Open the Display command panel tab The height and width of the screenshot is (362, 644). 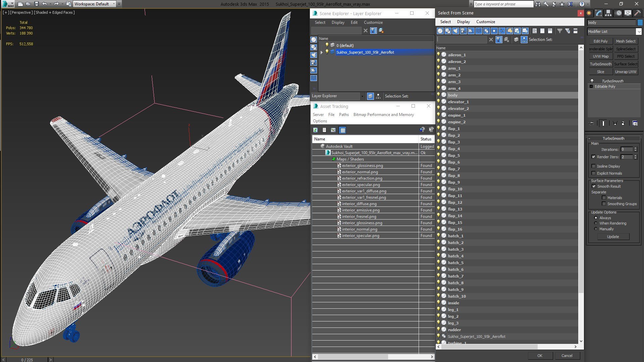click(x=628, y=13)
